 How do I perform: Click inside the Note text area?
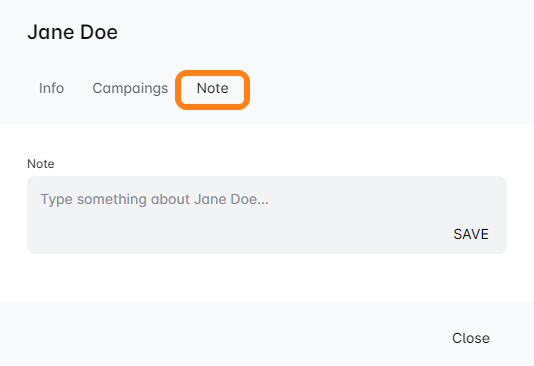pyautogui.click(x=267, y=215)
